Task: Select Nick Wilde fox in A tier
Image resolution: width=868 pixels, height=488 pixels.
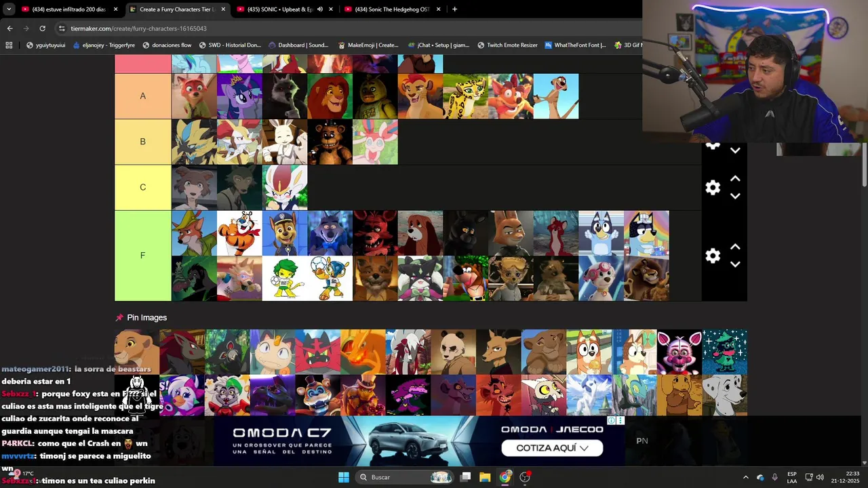Action: pyautogui.click(x=194, y=96)
